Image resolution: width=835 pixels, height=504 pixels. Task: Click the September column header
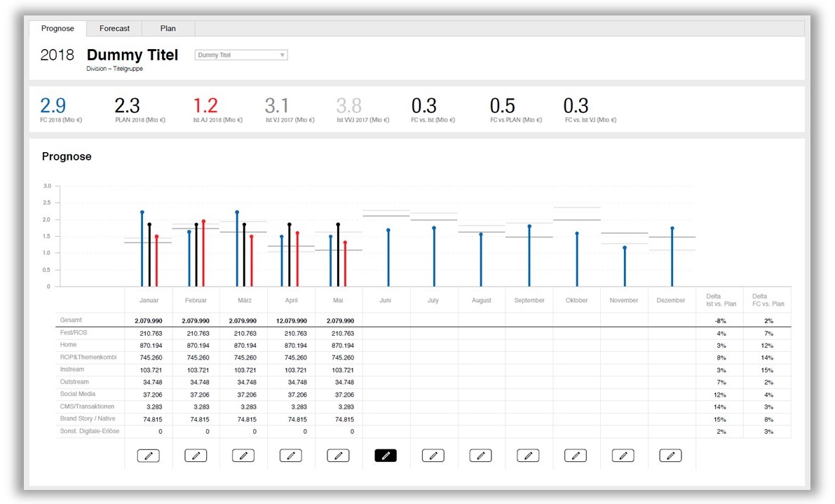[529, 300]
